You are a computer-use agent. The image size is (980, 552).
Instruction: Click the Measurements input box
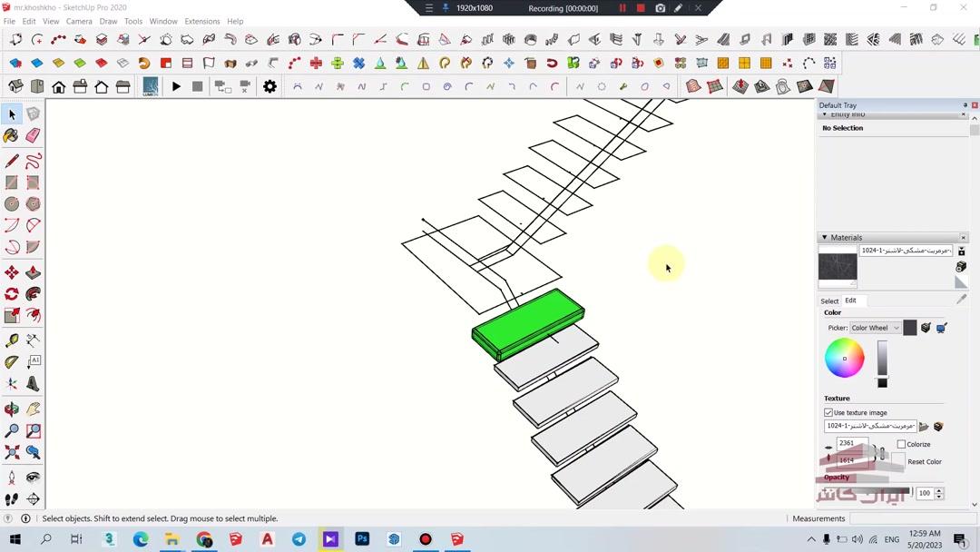pos(912,518)
